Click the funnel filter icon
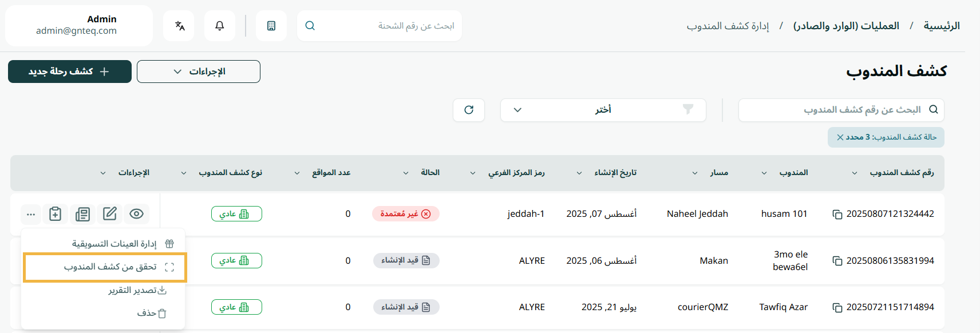Viewport: 980px width, 333px height. [688, 110]
